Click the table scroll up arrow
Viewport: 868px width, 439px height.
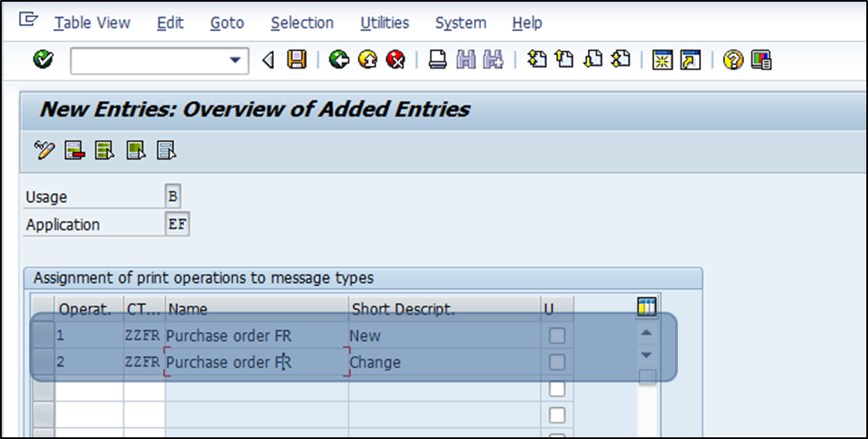646,333
